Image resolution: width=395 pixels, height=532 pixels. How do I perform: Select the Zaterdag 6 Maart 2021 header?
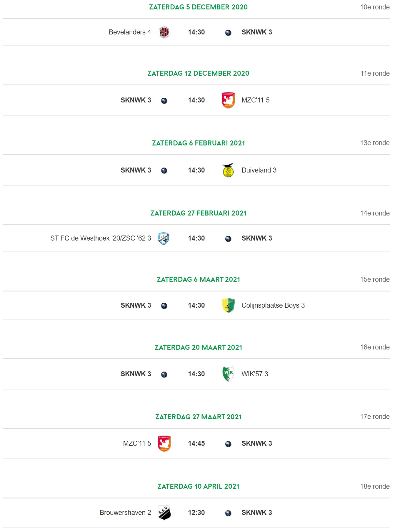point(198,279)
